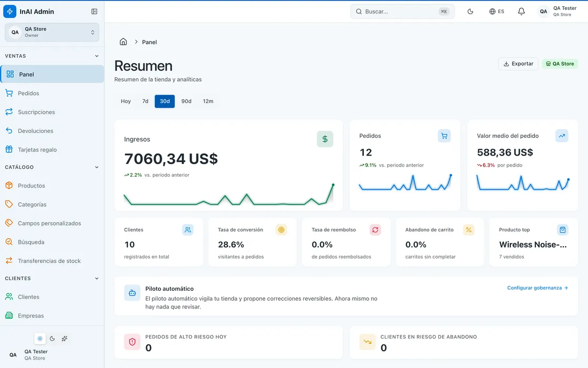This screenshot has height=368, width=588.
Task: Go to Pedidos in sidebar
Action: pyautogui.click(x=52, y=93)
